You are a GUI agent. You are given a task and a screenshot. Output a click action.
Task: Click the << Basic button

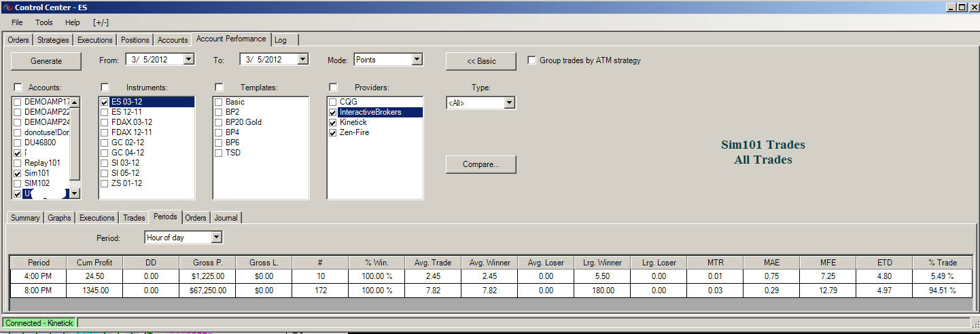(x=481, y=61)
